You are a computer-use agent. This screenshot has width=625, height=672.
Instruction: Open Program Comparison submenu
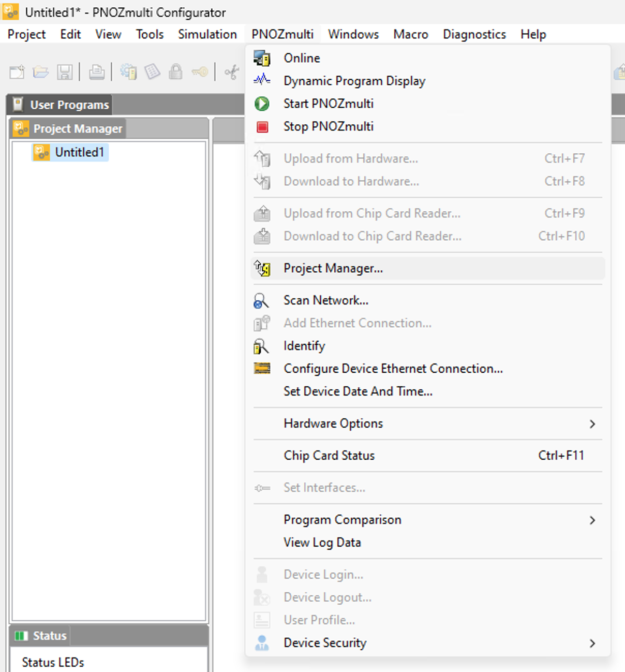pos(427,520)
